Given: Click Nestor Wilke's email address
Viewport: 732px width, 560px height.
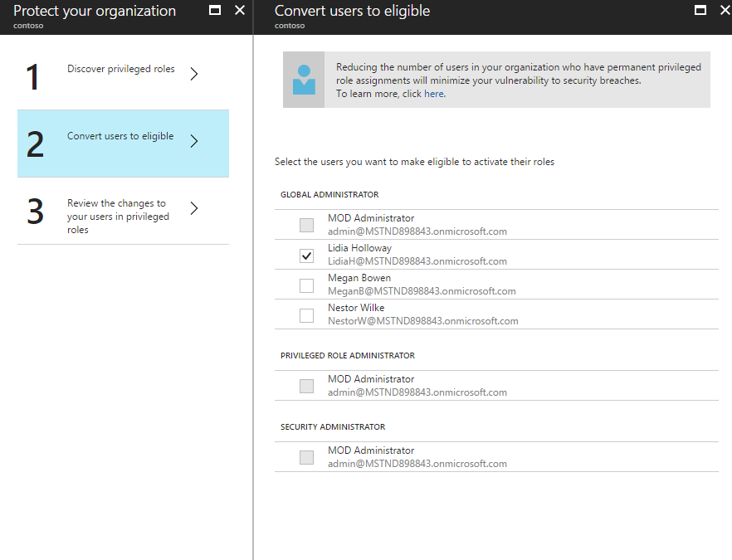Looking at the screenshot, I should tap(422, 321).
